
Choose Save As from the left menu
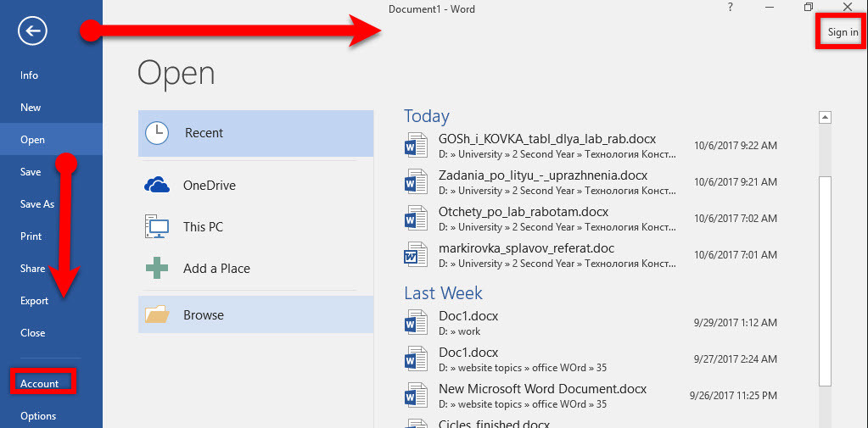click(x=37, y=204)
